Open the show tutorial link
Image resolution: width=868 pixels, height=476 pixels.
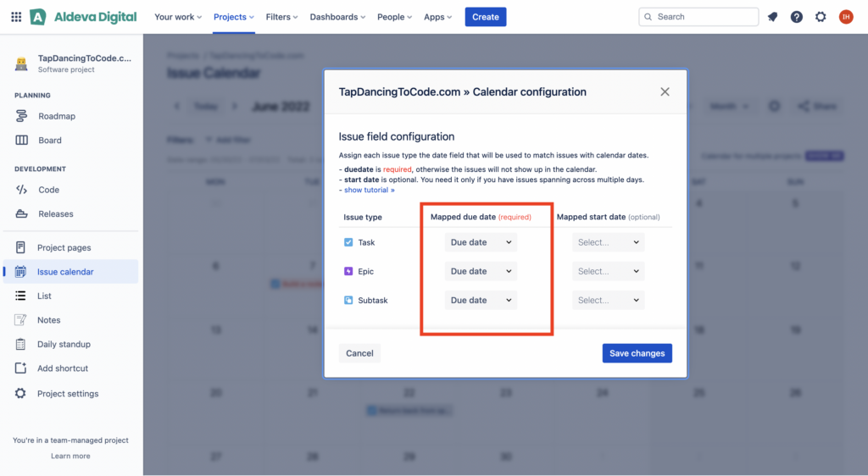(x=370, y=190)
